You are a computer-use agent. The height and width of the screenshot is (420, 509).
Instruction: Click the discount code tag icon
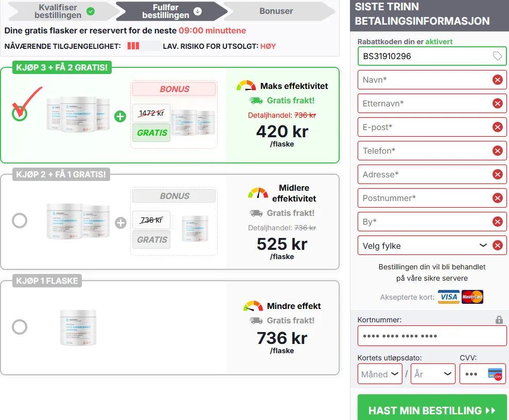(497, 56)
